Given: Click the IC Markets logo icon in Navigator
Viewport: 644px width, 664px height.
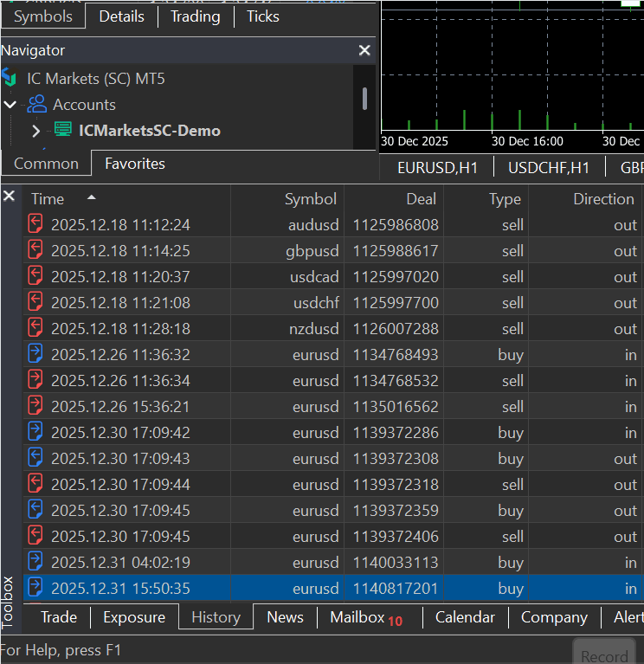Looking at the screenshot, I should (10, 78).
